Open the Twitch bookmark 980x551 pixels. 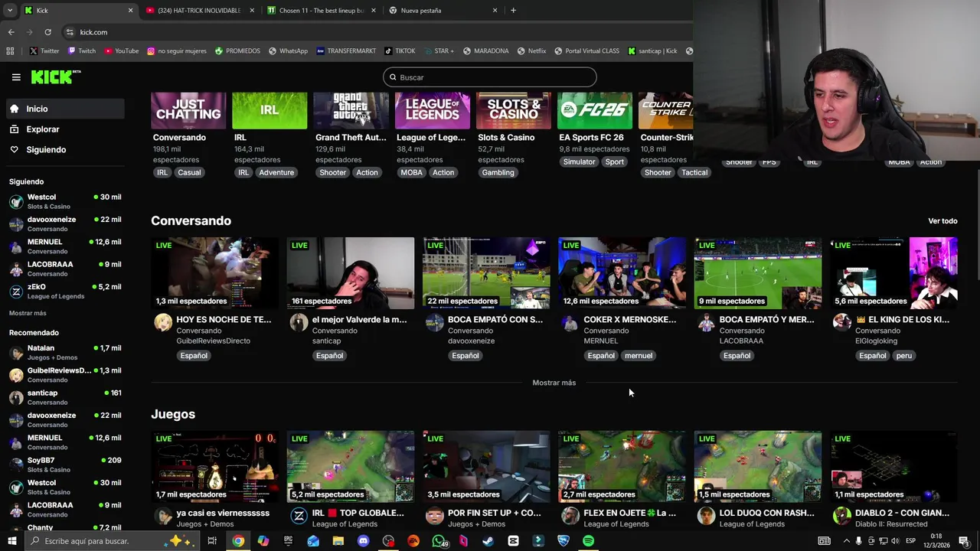click(82, 51)
